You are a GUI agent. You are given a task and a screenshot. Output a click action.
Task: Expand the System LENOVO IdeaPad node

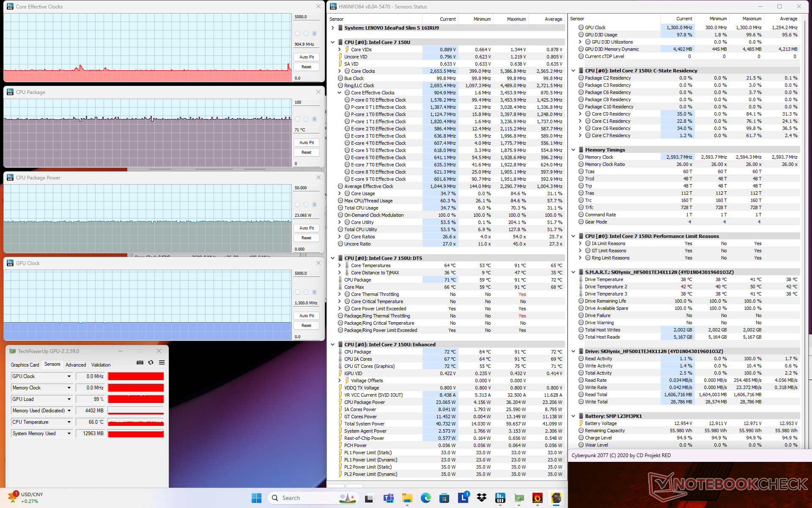click(333, 28)
